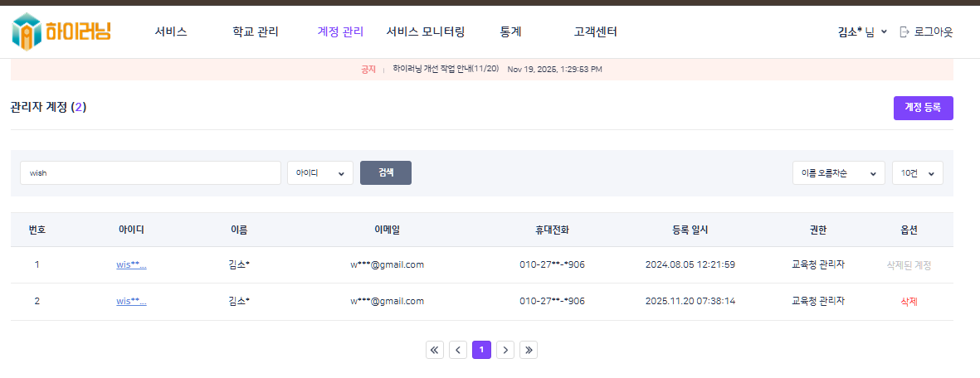The height and width of the screenshot is (378, 980).
Task: Open the 아이디 search type dropdown
Action: pos(320,173)
